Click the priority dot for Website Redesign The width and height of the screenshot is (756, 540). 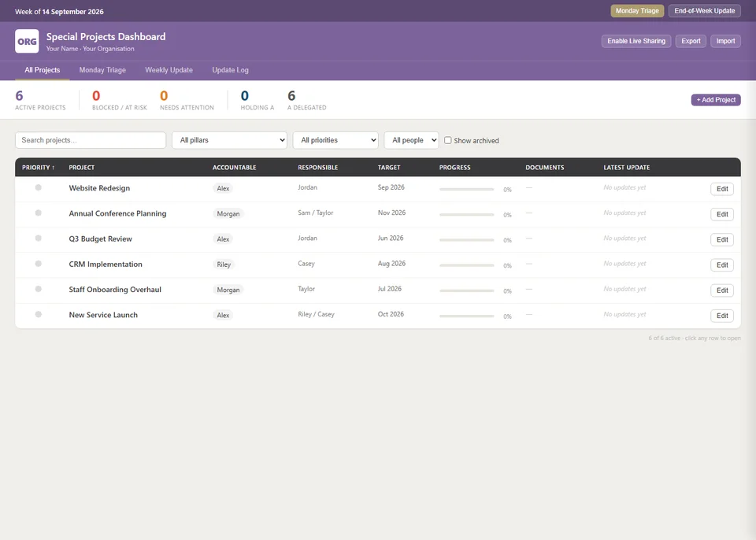38,187
